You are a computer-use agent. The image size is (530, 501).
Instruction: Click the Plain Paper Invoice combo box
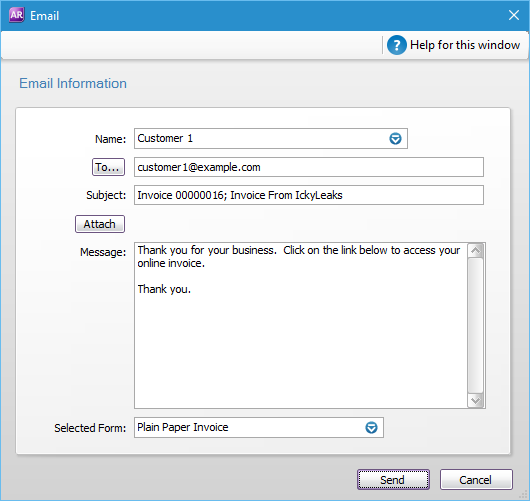coord(259,427)
